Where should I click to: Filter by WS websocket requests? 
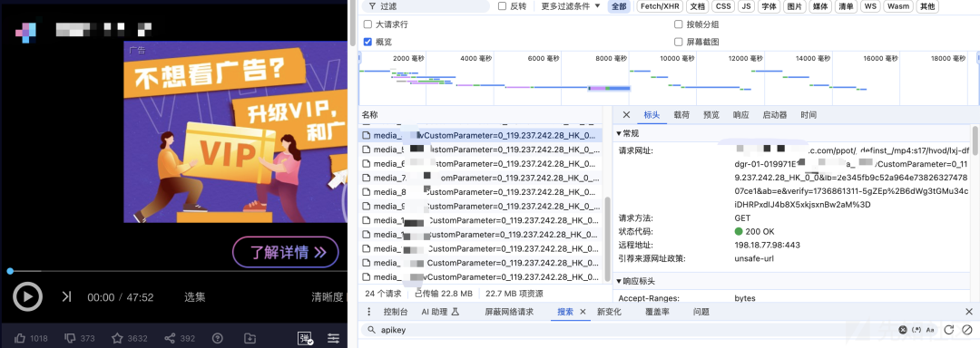(870, 6)
